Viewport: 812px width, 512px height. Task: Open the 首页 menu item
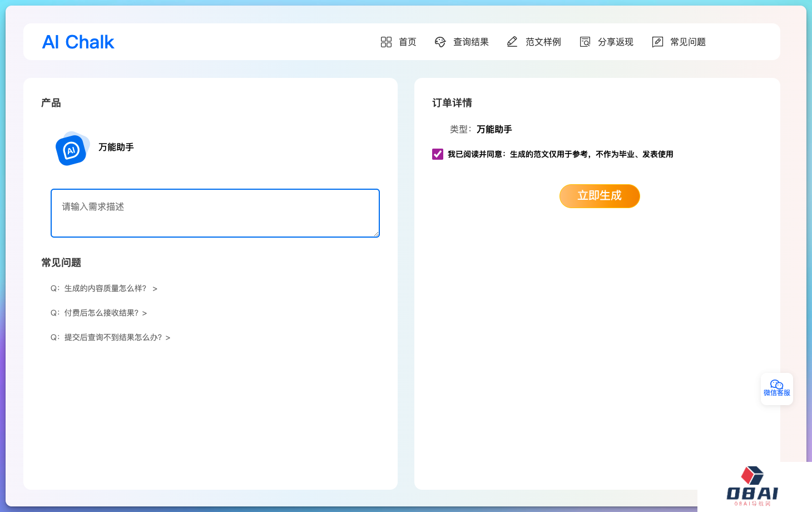(x=407, y=42)
